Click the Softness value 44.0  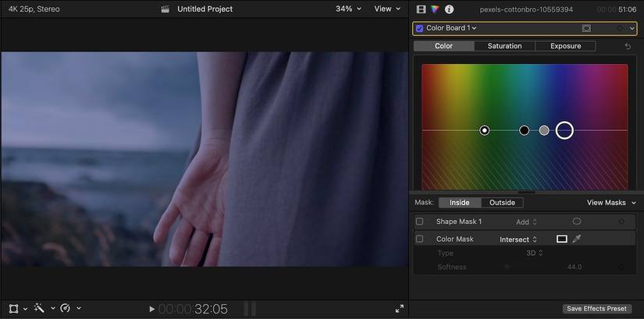[575, 267]
